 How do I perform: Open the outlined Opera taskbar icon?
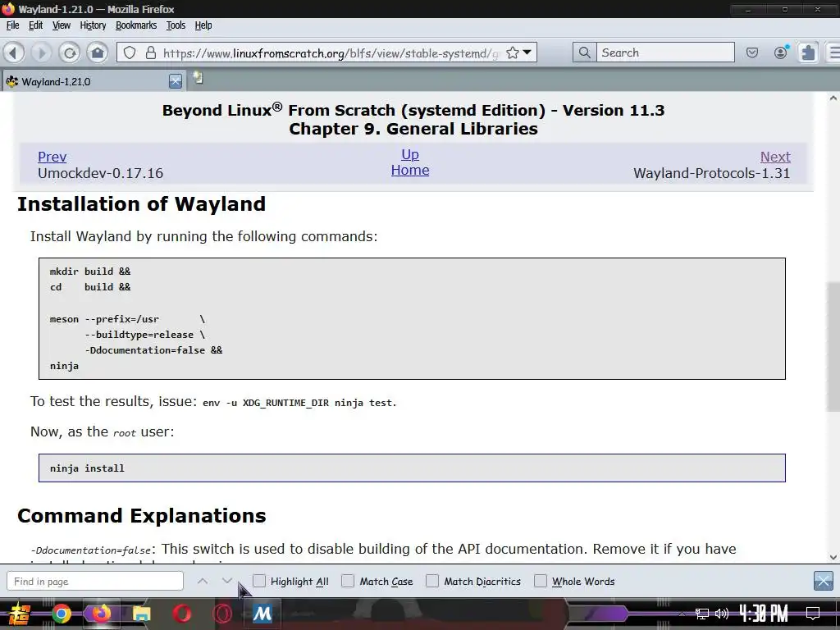pyautogui.click(x=222, y=614)
